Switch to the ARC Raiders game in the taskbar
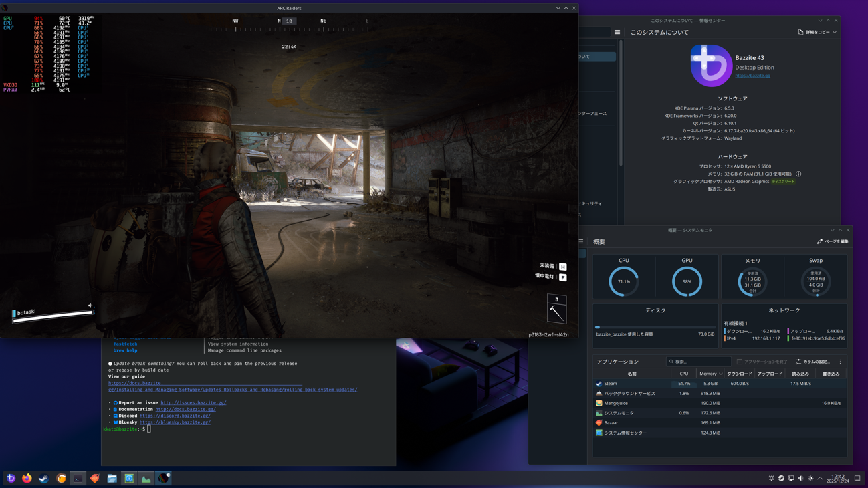Image resolution: width=868 pixels, height=488 pixels. [163, 479]
